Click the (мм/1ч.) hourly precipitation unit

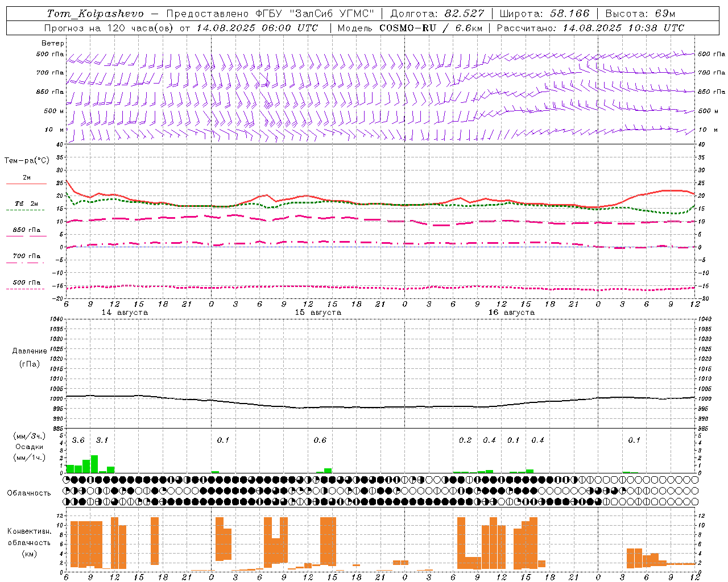tap(30, 458)
